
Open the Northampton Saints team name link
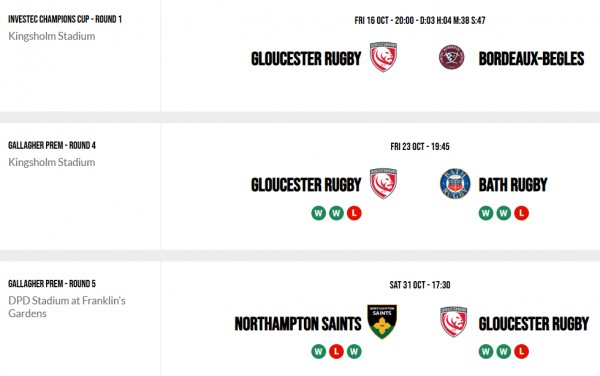298,324
